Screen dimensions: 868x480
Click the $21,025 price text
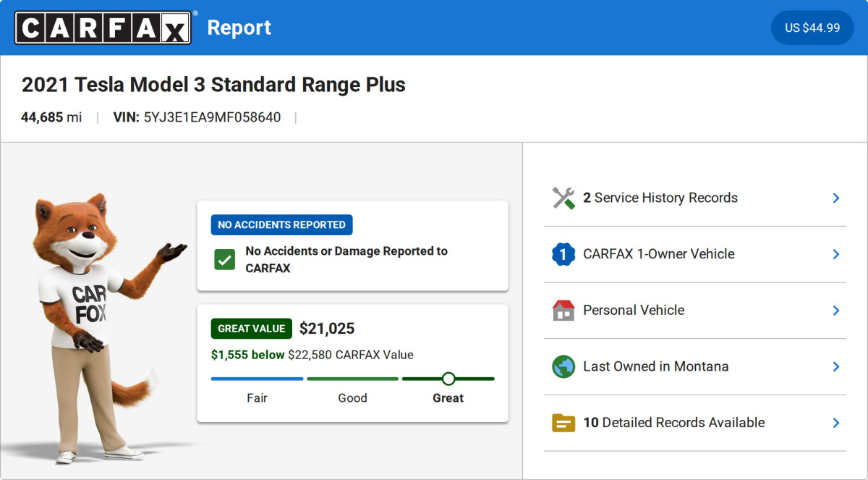(327, 329)
